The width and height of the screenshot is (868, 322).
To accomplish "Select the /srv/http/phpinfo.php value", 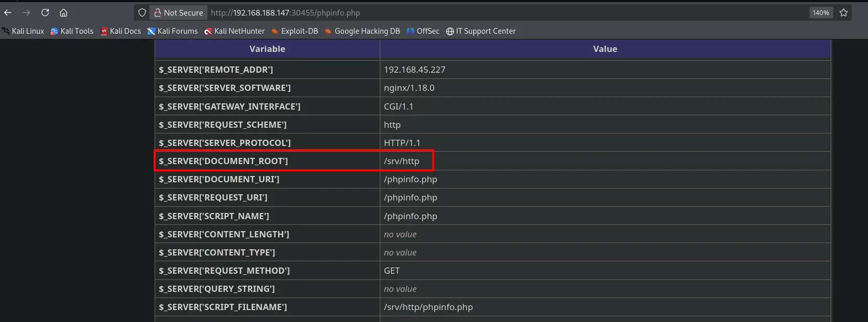I will 429,307.
